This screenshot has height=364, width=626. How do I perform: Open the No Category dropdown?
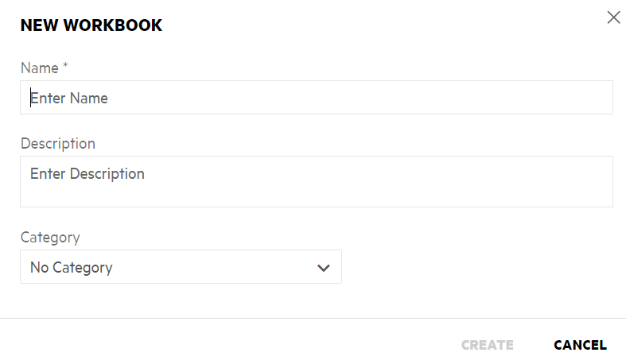coord(181,267)
